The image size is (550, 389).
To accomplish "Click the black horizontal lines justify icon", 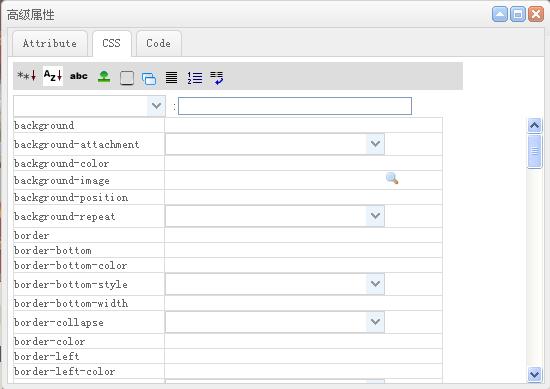I will coord(172,78).
